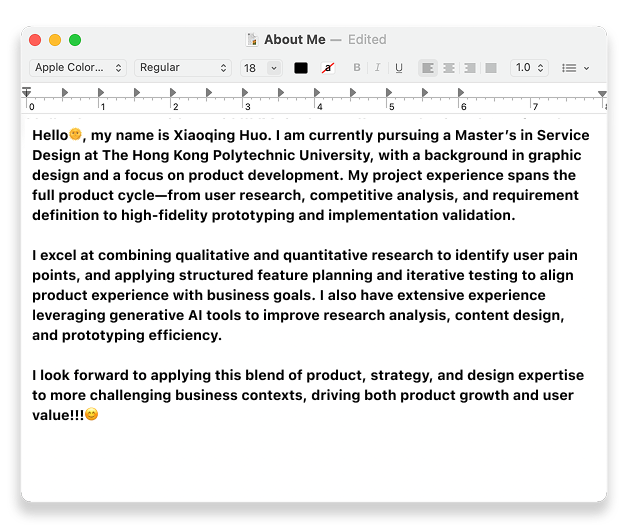The width and height of the screenshot is (628, 528).
Task: Click the Edited status label in title bar
Action: point(367,40)
